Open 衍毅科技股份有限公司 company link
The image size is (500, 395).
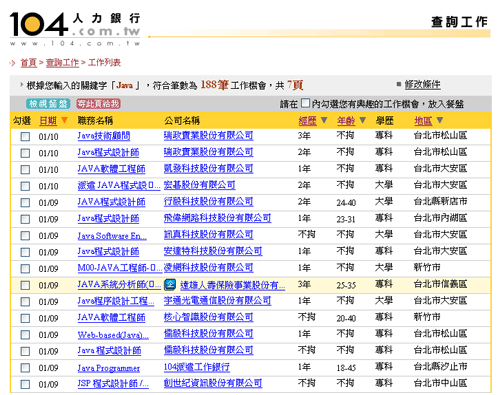[x=208, y=202]
